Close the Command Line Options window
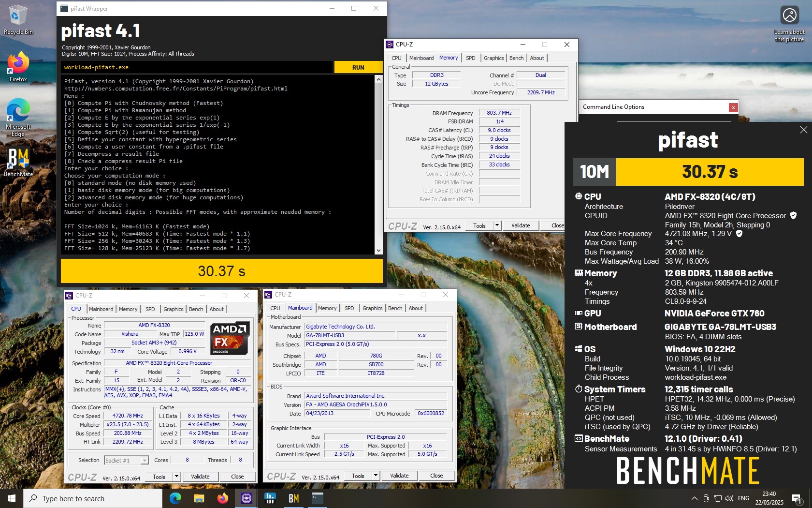The height and width of the screenshot is (508, 812). pos(733,107)
